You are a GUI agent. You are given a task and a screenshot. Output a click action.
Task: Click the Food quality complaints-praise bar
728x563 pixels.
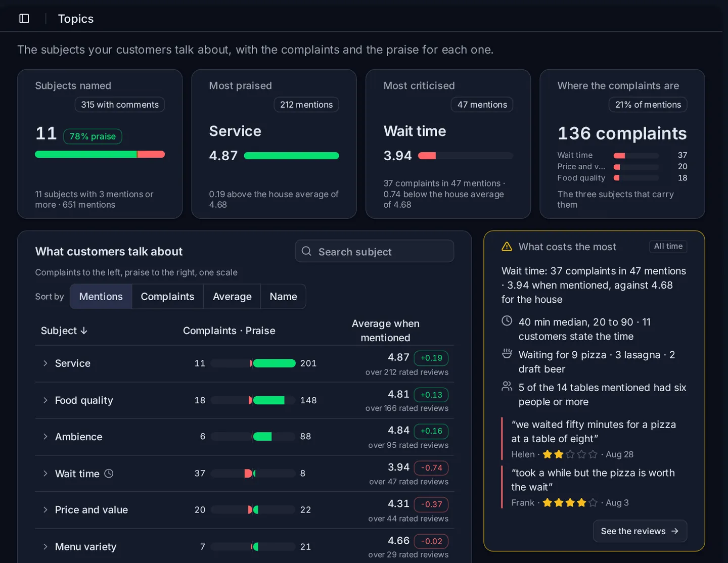point(253,400)
